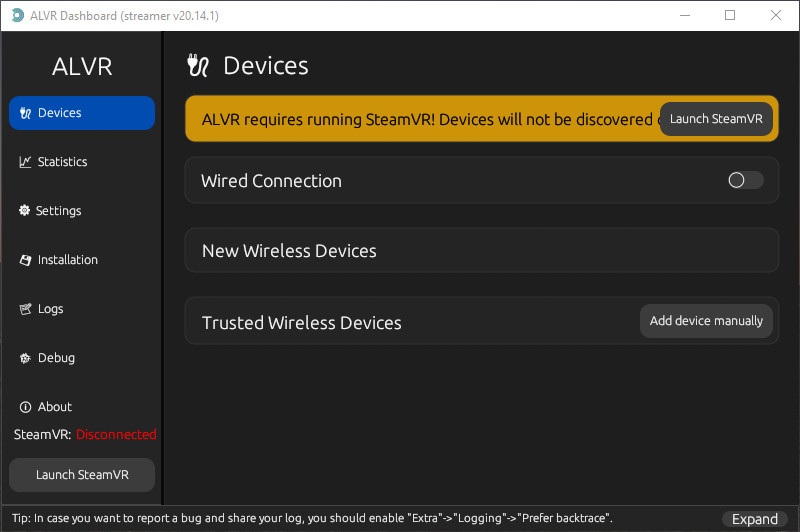Click the red Disconnected status text
The height and width of the screenshot is (532, 800).
(116, 435)
